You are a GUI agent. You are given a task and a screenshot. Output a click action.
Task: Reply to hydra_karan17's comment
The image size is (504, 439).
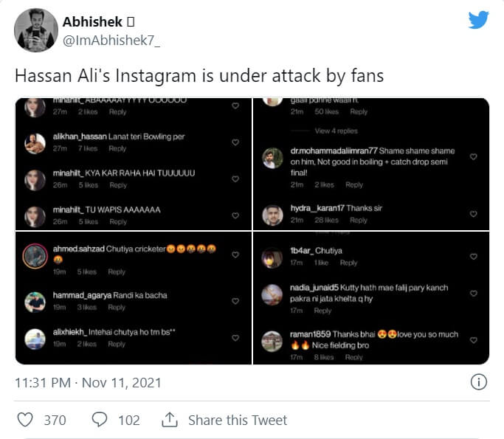coord(358,220)
